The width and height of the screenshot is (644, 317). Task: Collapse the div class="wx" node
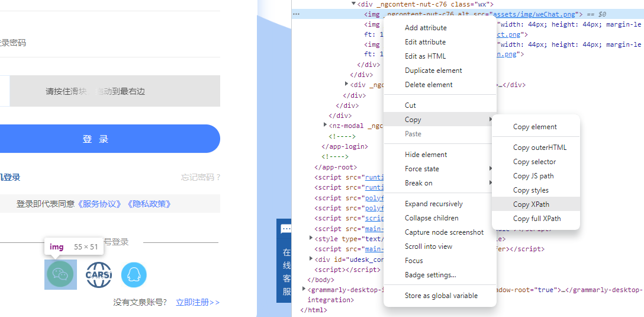point(353,4)
